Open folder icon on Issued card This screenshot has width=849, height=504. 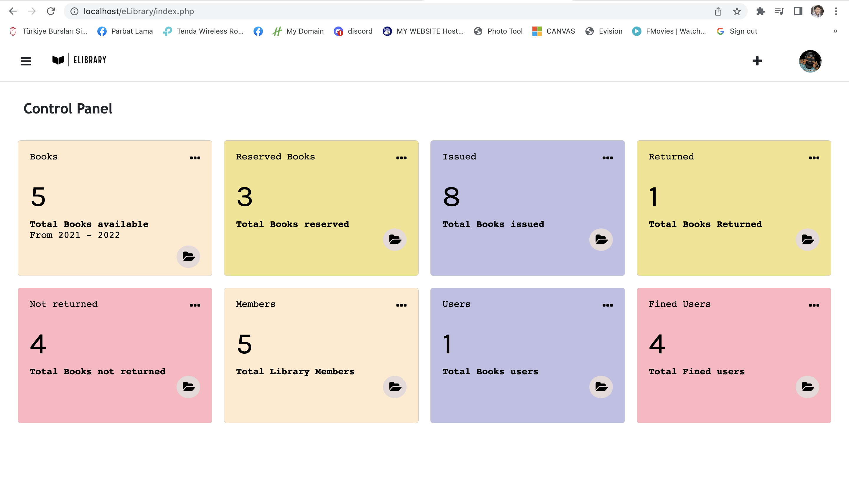[x=601, y=239]
